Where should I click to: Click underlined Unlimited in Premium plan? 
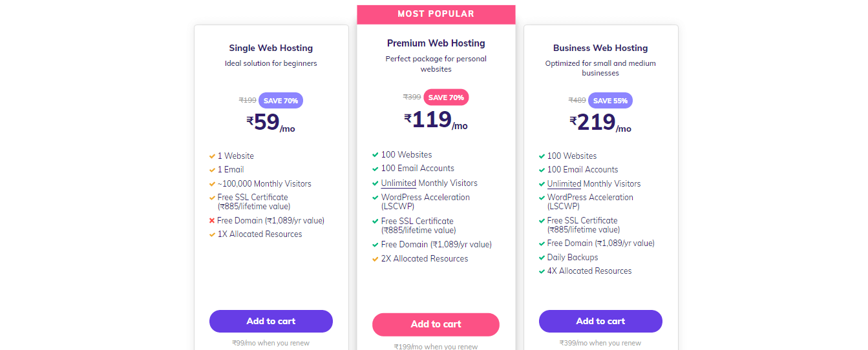[x=399, y=183]
